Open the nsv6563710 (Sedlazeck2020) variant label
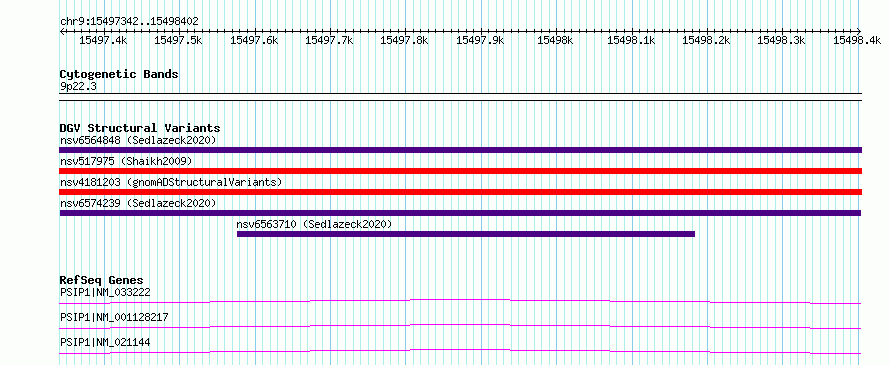The width and height of the screenshot is (890, 365). coord(314,224)
